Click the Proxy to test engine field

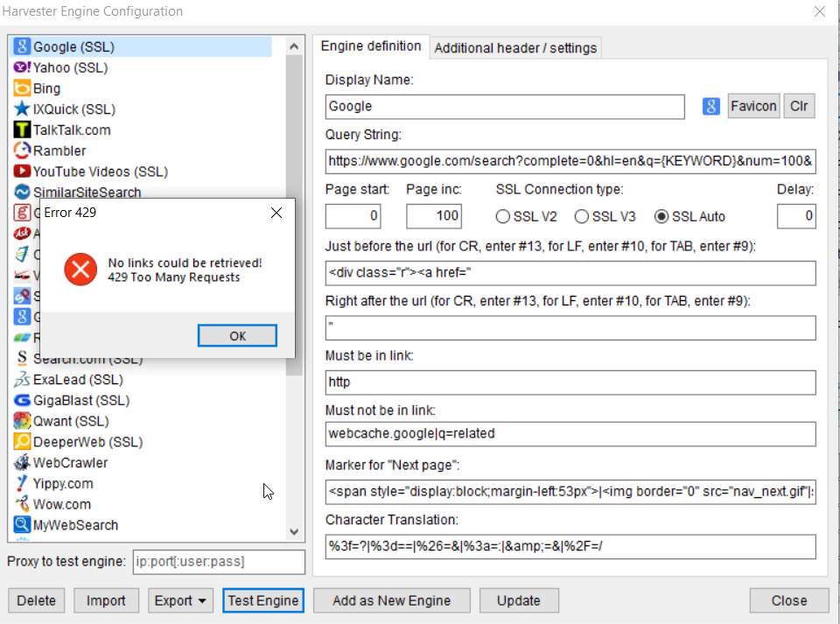219,561
